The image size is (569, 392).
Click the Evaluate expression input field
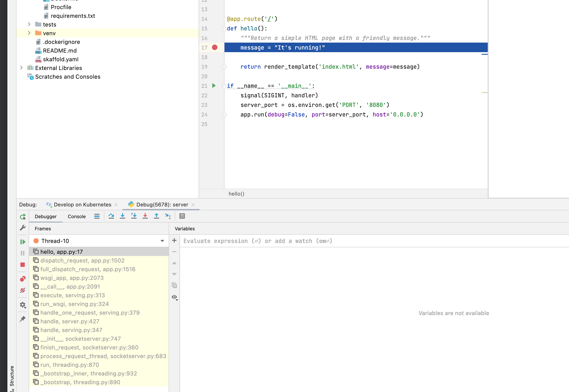(270, 241)
